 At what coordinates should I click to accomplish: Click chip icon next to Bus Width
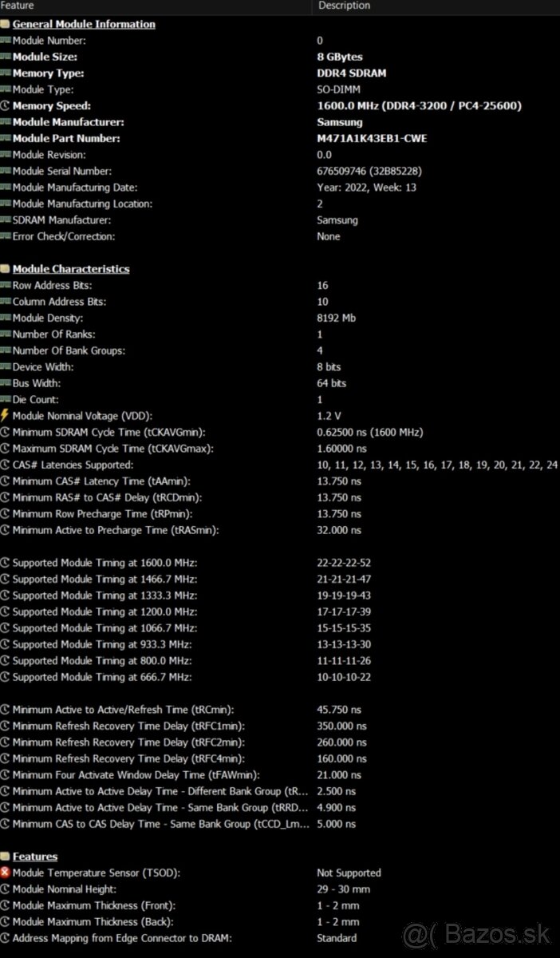[x=6, y=383]
